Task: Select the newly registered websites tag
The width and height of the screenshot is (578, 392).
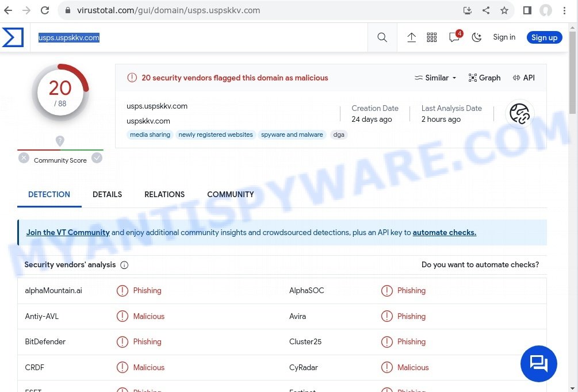Action: pyautogui.click(x=216, y=135)
